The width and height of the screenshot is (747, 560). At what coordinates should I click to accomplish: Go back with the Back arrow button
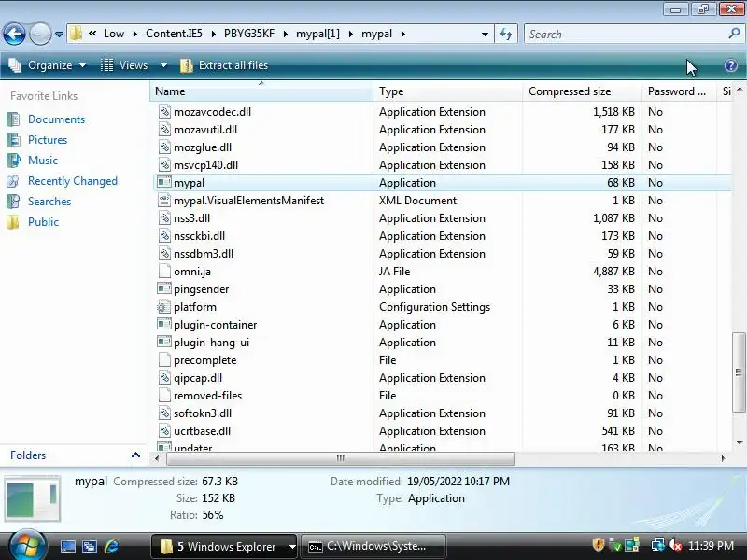(14, 34)
